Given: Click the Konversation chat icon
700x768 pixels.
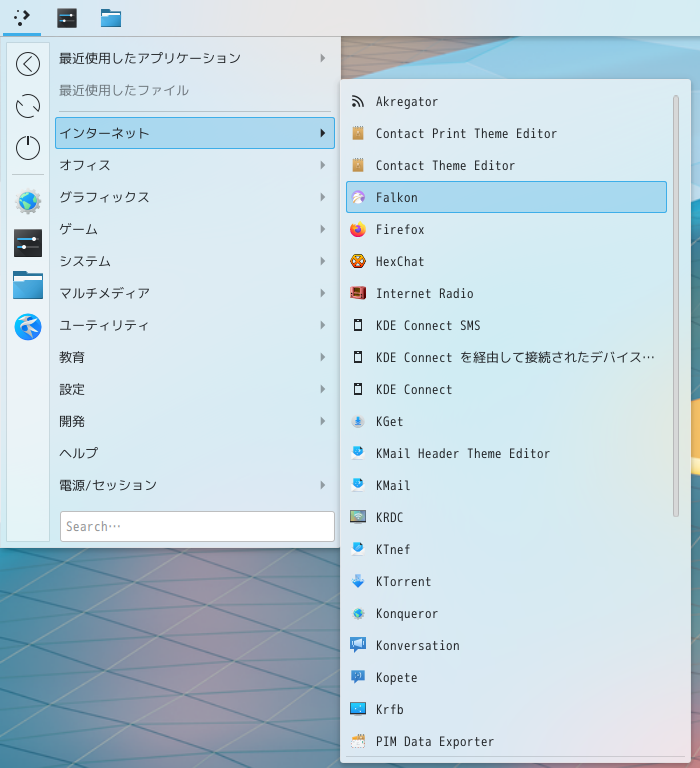Looking at the screenshot, I should click(358, 645).
